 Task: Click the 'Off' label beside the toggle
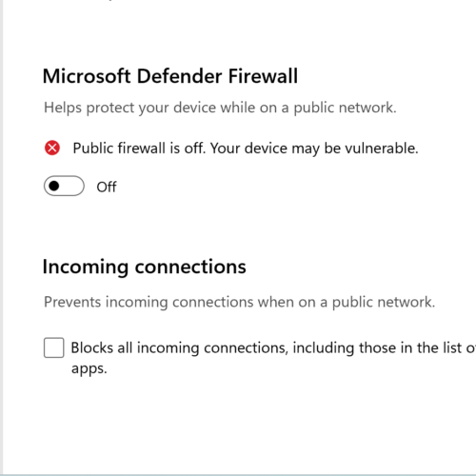pyautogui.click(x=107, y=187)
